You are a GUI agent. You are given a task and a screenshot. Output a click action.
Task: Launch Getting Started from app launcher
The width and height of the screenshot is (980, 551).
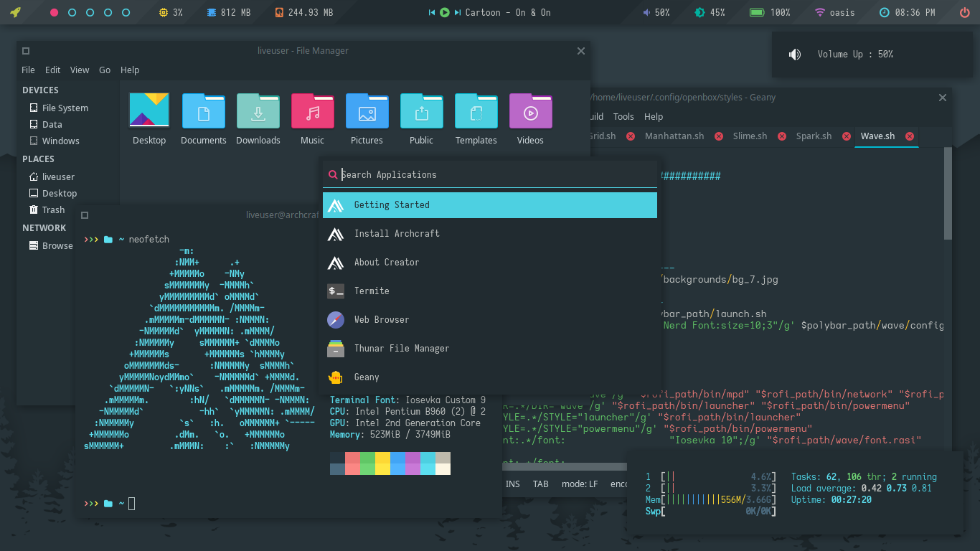pyautogui.click(x=490, y=205)
